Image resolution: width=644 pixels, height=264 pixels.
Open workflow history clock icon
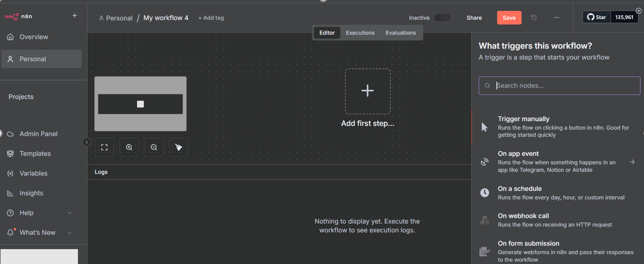tap(534, 17)
